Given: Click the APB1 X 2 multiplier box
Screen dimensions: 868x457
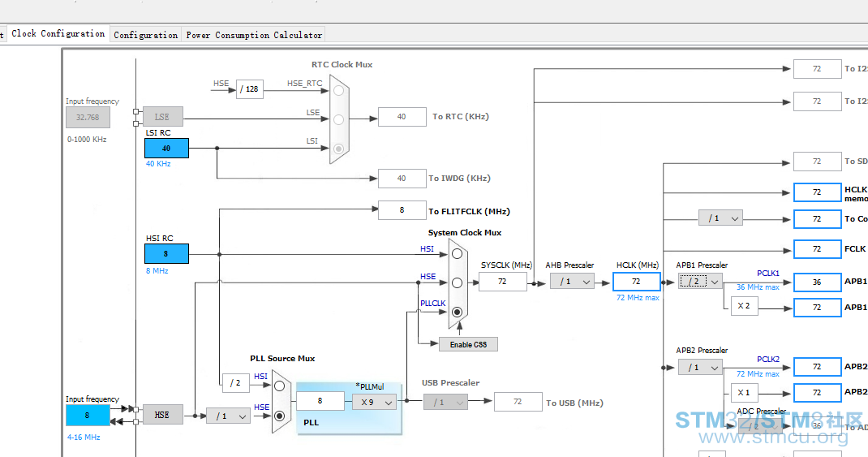Looking at the screenshot, I should (743, 306).
